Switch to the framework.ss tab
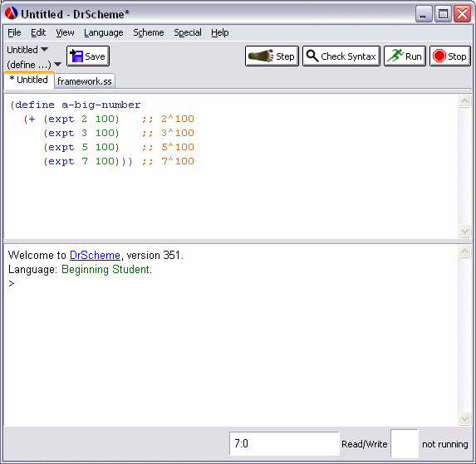Image resolution: width=476 pixels, height=464 pixels. (85, 81)
